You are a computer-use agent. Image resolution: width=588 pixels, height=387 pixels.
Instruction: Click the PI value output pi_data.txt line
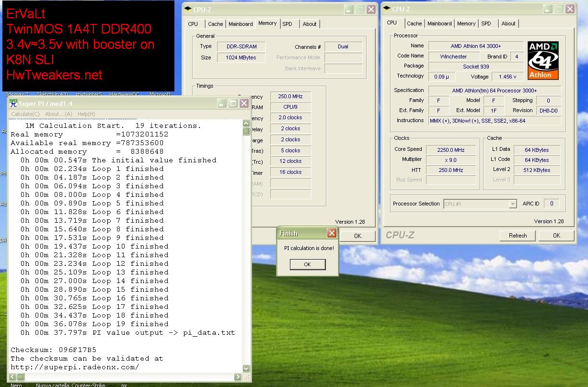click(127, 332)
